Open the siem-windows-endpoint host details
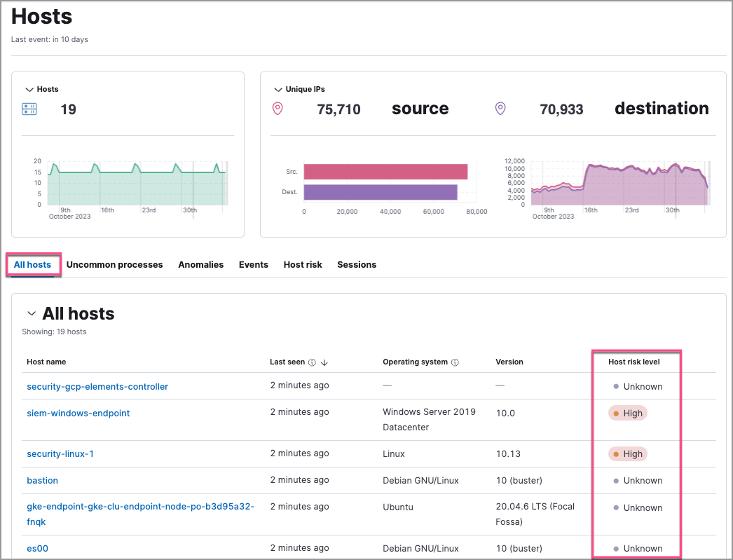The height and width of the screenshot is (560, 733). click(x=78, y=413)
